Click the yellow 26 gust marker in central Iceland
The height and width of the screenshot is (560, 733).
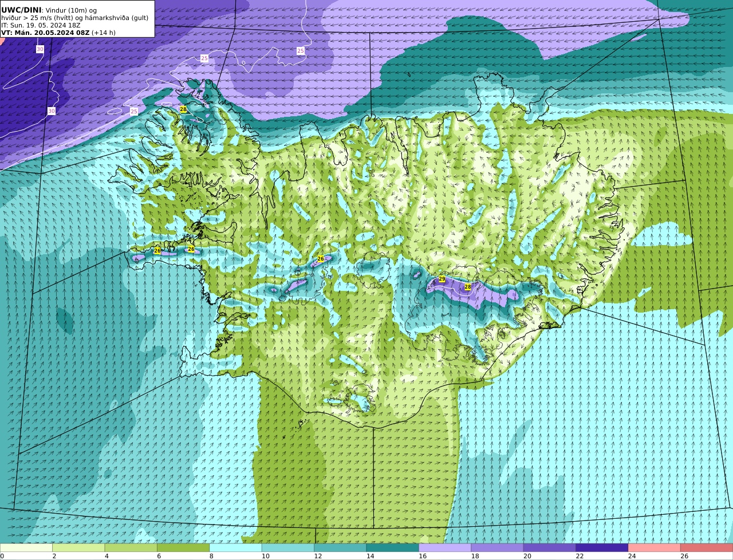tap(321, 259)
